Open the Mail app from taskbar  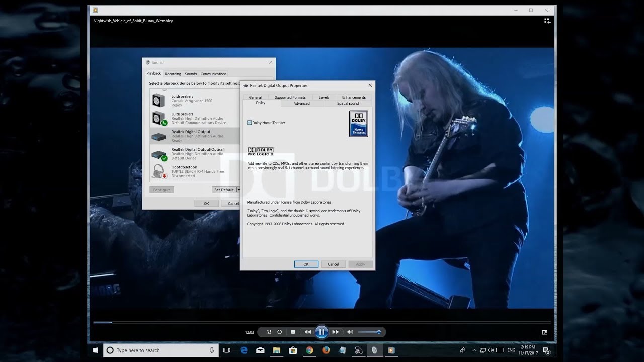click(260, 350)
